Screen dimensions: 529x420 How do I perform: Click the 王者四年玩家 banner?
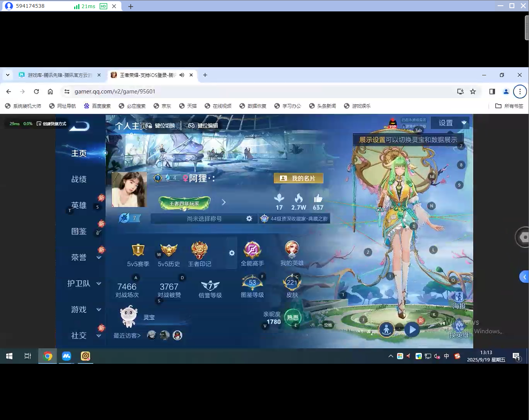184,203
